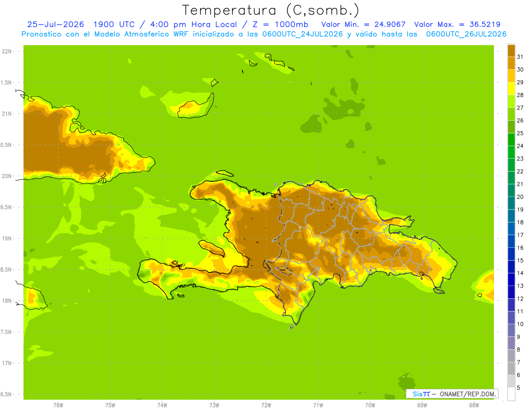Click latitude axis label "18N"
Image resolution: width=532 pixels, height=411 pixels.
point(7,301)
